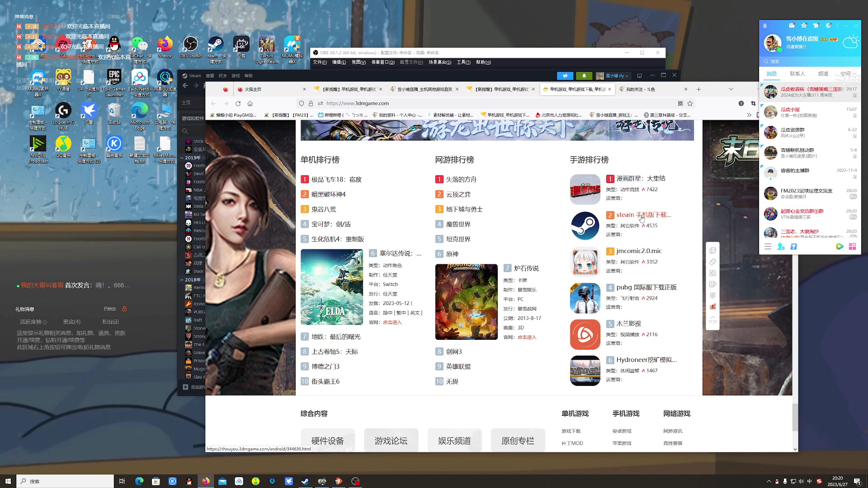Image resolution: width=868 pixels, height=488 pixels.
Task: Open Steam notifications bell button
Action: click(x=584, y=76)
